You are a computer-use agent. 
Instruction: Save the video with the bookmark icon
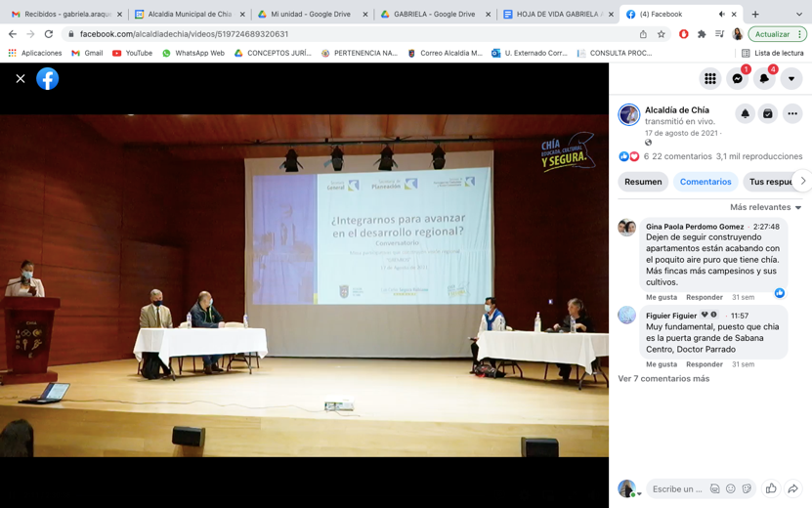[767, 113]
